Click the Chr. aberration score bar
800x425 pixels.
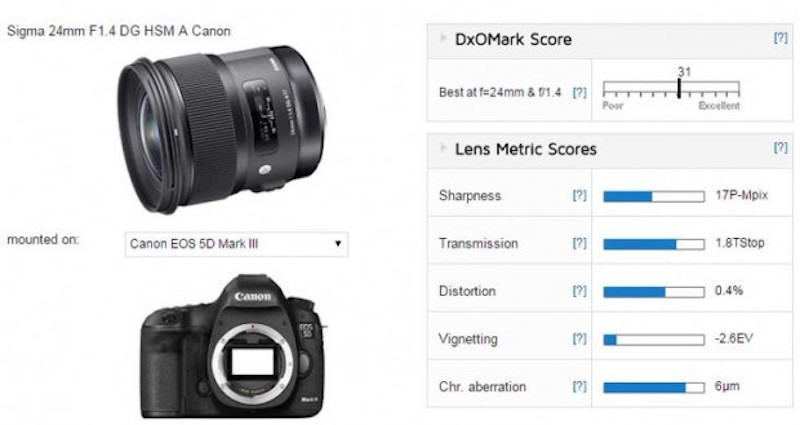coord(654,387)
